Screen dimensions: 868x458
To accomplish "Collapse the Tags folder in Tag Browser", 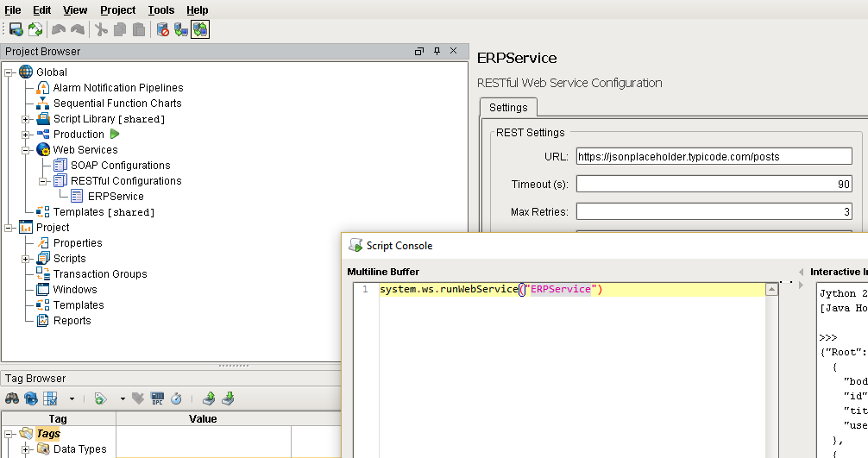I will [9, 434].
